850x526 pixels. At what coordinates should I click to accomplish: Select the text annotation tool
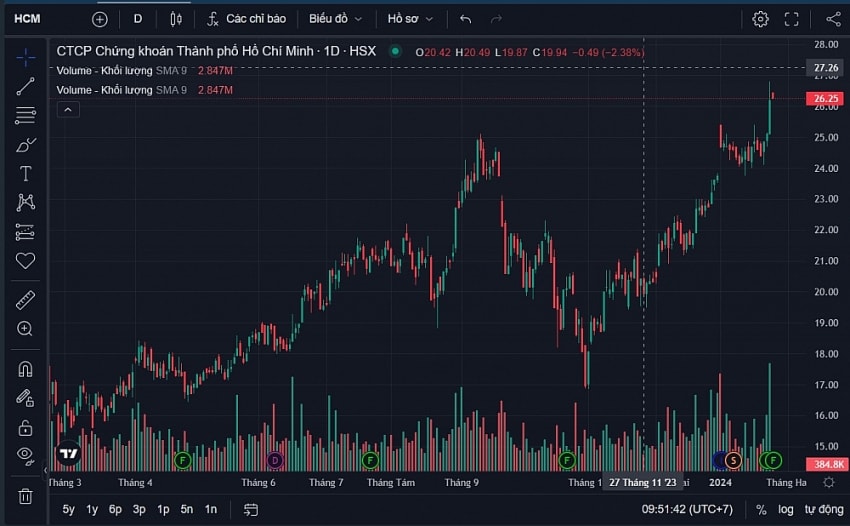[x=25, y=174]
